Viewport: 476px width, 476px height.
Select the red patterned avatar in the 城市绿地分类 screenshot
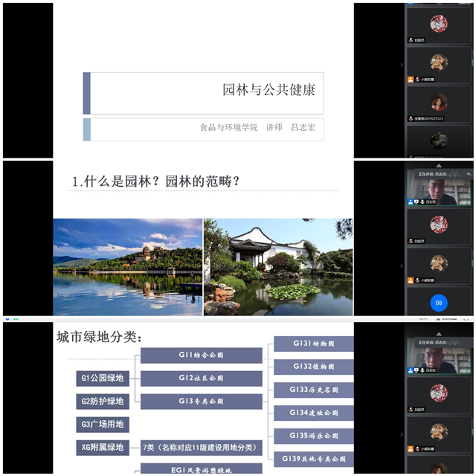[439, 393]
